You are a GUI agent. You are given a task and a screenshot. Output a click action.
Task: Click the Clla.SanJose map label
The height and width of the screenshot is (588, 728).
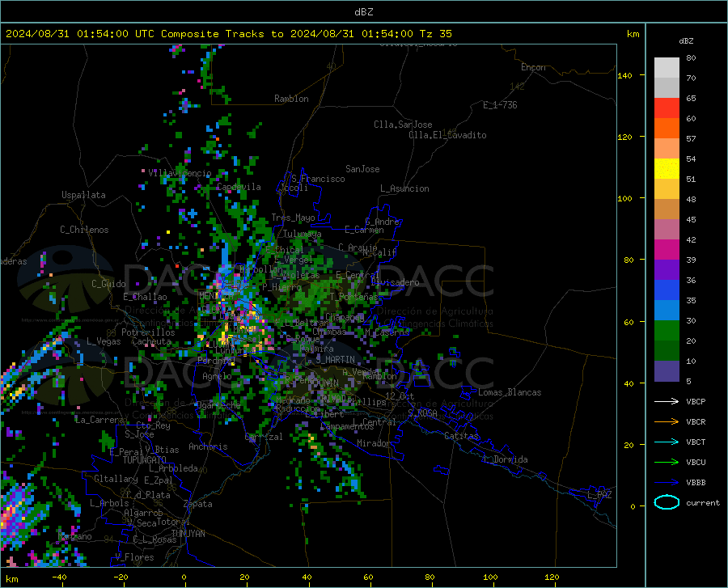(403, 125)
